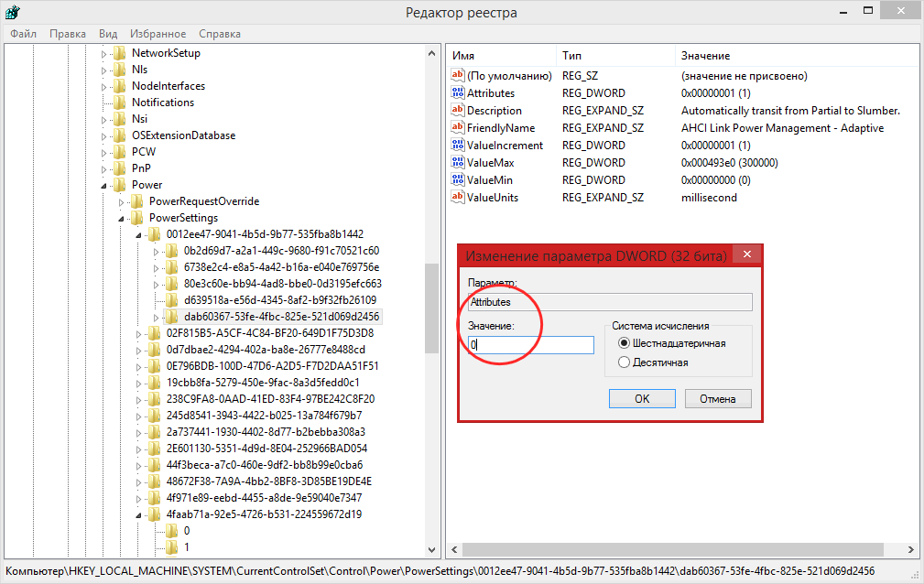This screenshot has width=924, height=584.
Task: Open the Файл menu
Action: pos(24,34)
